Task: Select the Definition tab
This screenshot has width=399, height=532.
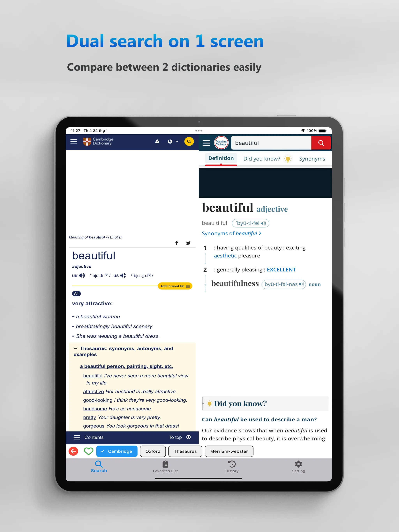Action: click(221, 159)
